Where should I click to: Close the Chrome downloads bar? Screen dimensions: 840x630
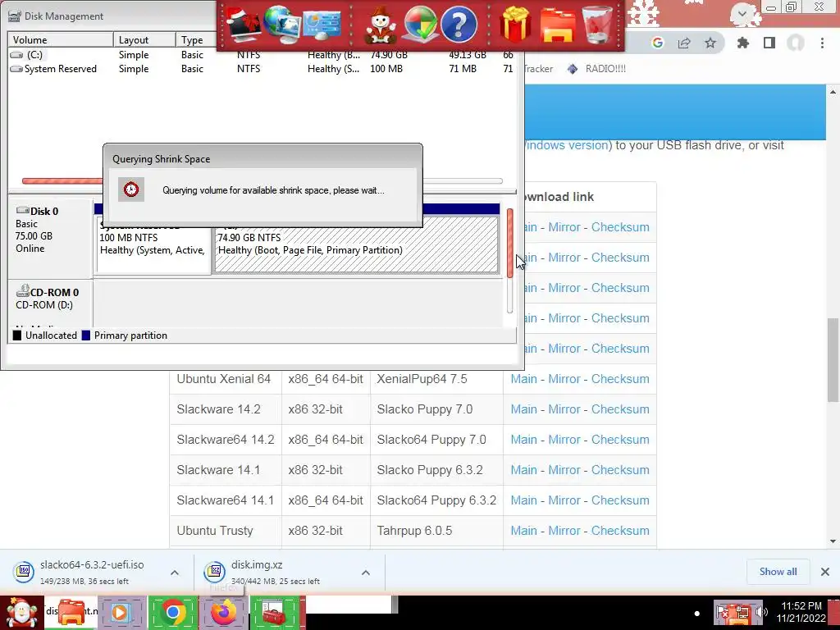coord(825,572)
